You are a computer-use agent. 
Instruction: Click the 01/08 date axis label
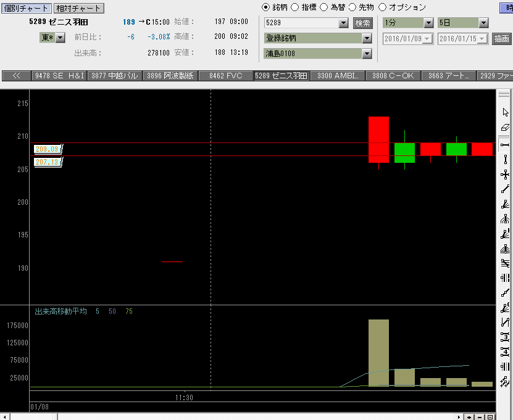tap(40, 407)
